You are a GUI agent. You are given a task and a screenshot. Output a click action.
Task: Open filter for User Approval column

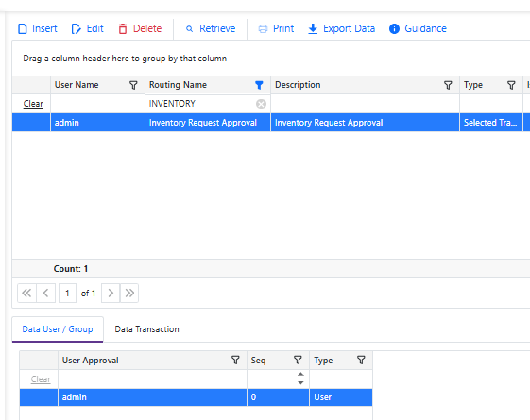coord(235,360)
